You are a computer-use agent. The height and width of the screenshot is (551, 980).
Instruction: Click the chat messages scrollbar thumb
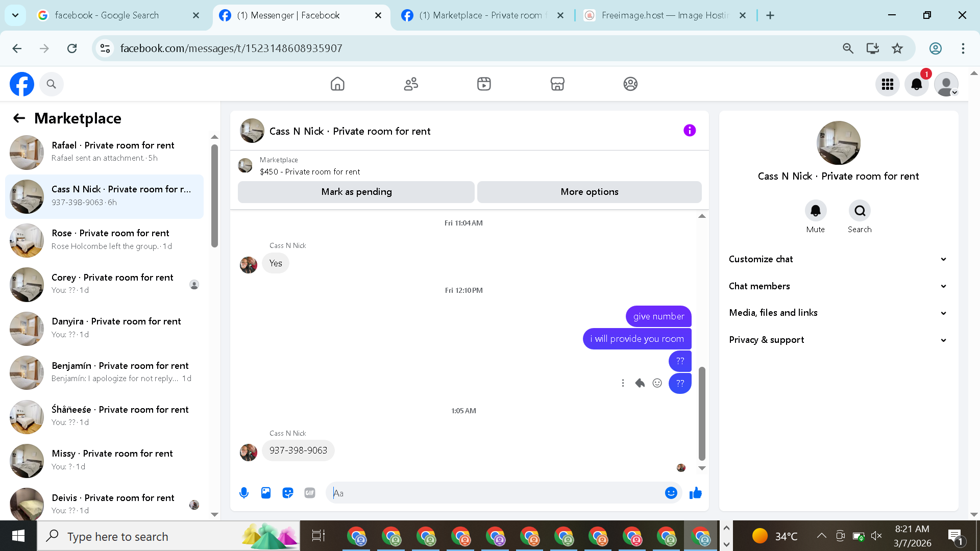(702, 413)
